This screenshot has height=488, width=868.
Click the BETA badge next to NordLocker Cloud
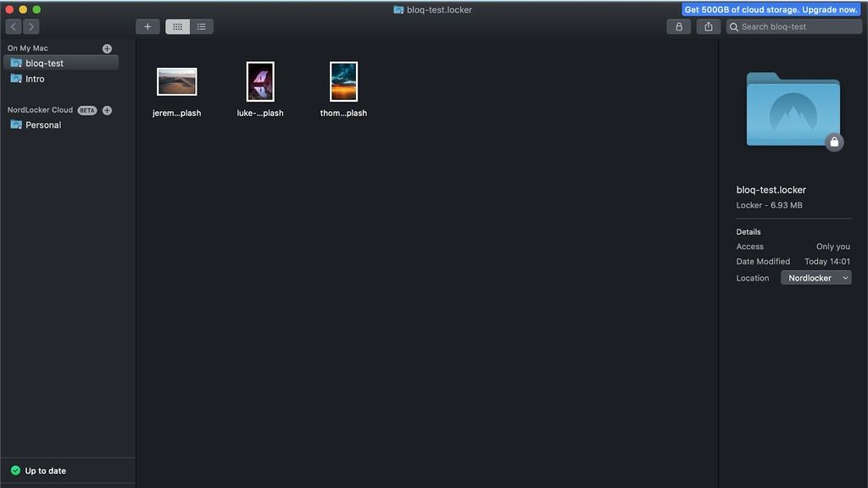[86, 109]
